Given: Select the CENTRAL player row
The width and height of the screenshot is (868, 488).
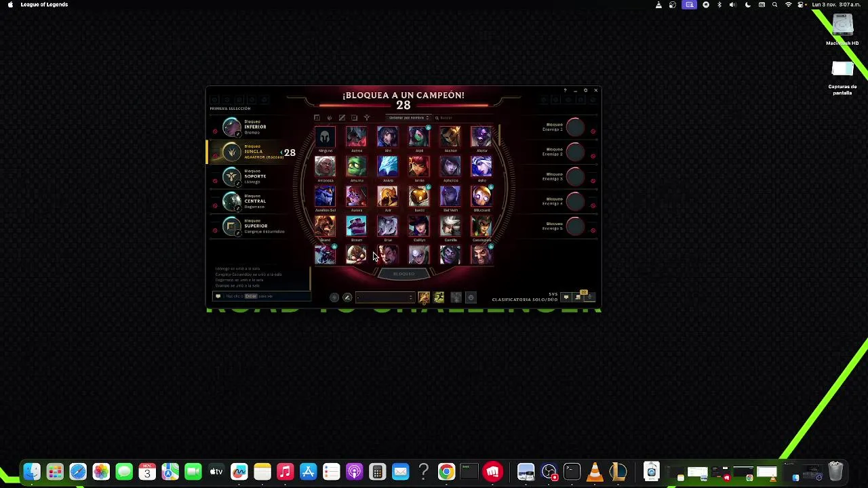Looking at the screenshot, I should (251, 201).
